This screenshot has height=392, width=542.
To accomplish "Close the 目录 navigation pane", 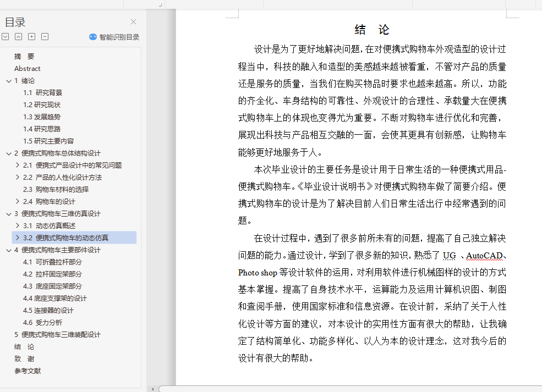I will pos(133,22).
